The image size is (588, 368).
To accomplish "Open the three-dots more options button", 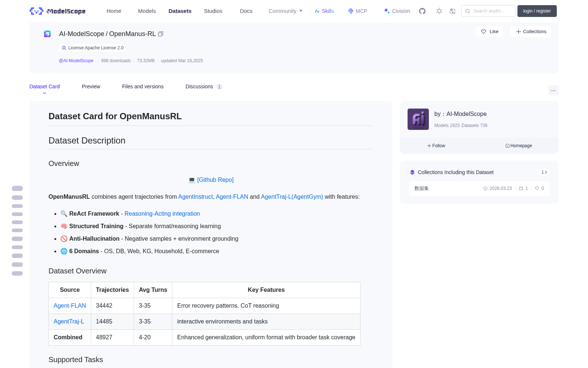I will coord(553,90).
